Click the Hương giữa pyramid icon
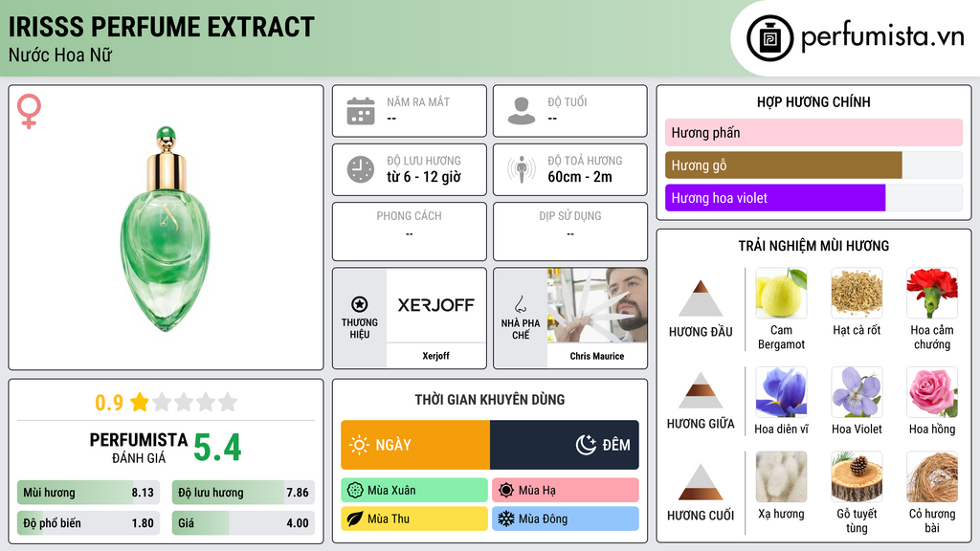Viewport: 980px width, 551px height. [x=701, y=390]
